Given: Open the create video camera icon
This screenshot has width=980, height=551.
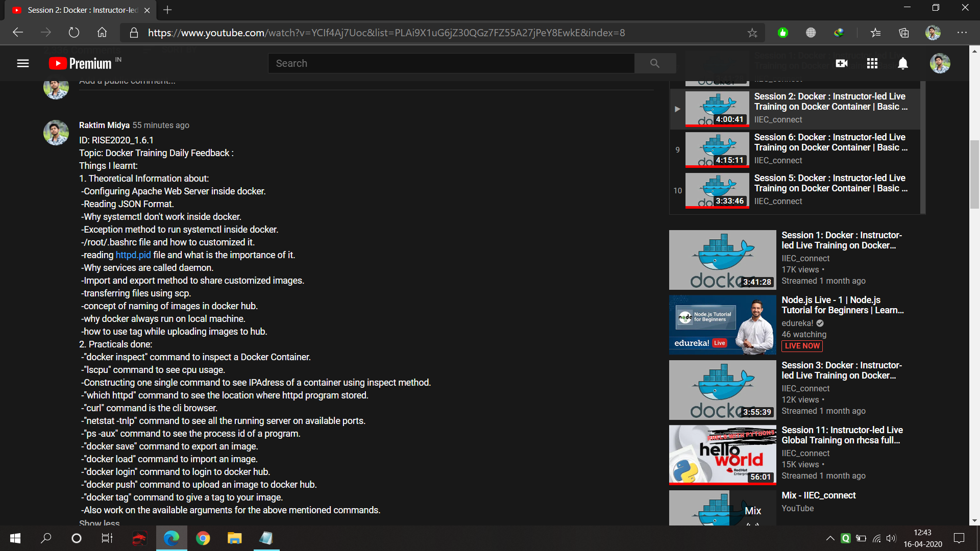Looking at the screenshot, I should [841, 63].
